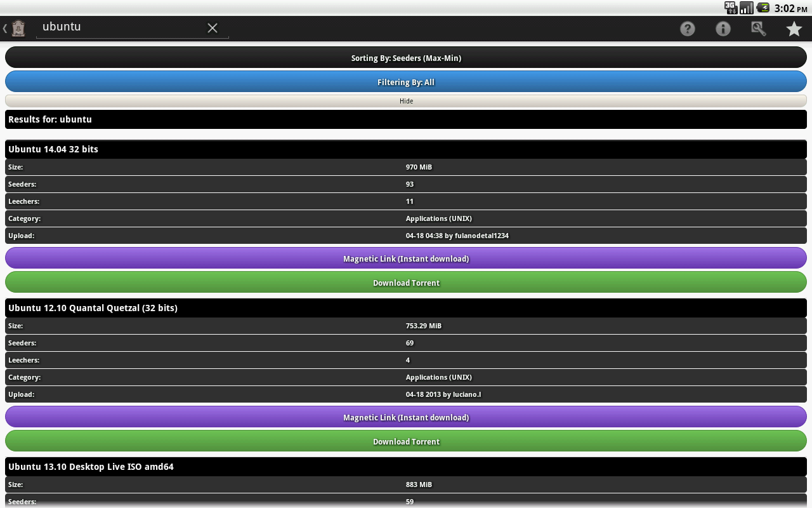Tap the upload info by fulanodetal1234
The image size is (812, 508).
[457, 236]
